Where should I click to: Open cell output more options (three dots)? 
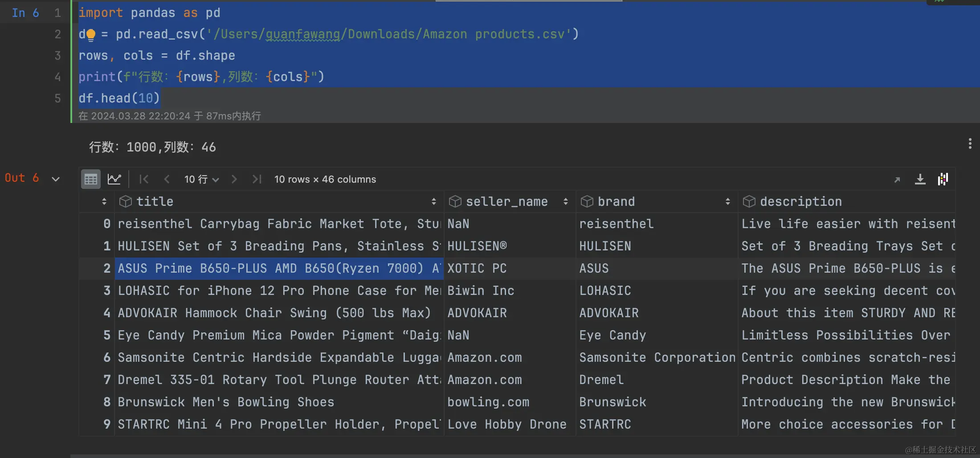pos(970,143)
